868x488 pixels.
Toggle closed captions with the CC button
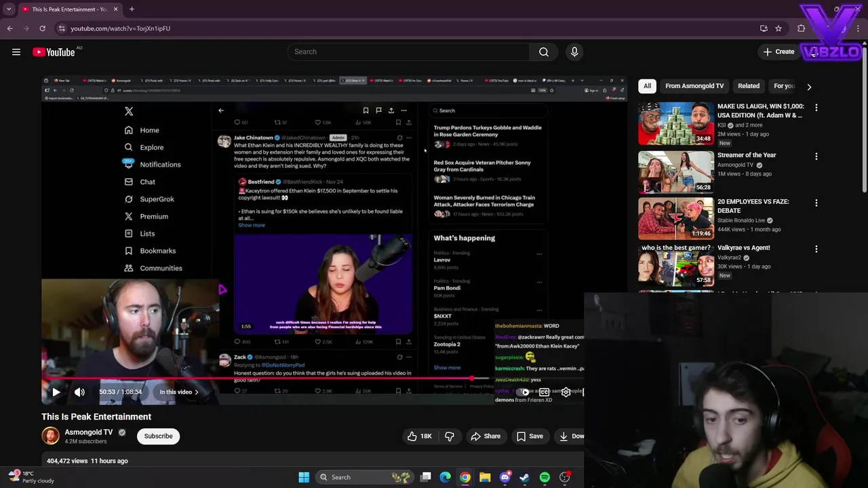[x=544, y=392]
